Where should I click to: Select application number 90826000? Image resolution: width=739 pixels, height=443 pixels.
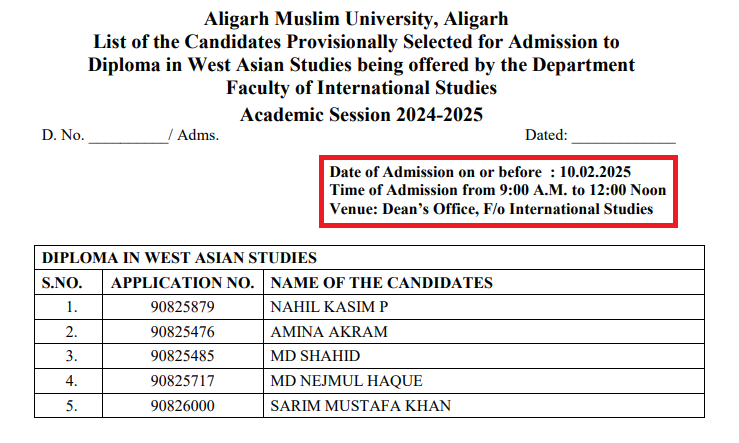[x=184, y=405]
